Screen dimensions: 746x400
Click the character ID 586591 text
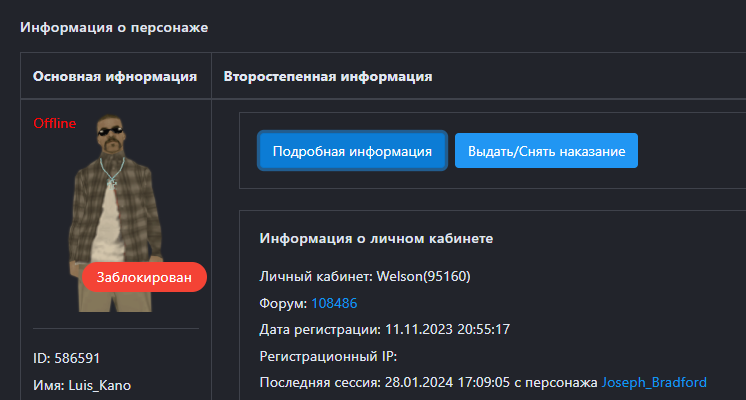(67, 358)
